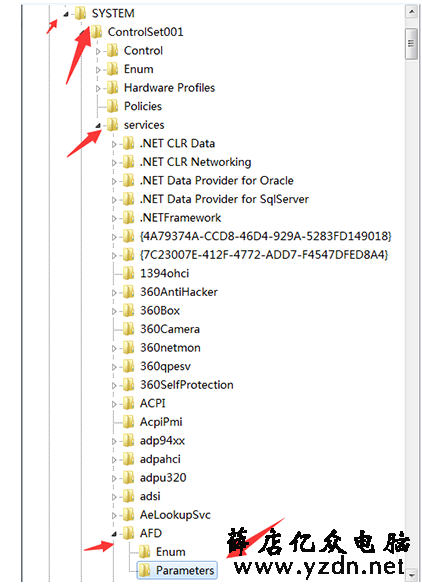
Task: Click the Parameters folder icon
Action: 145,571
